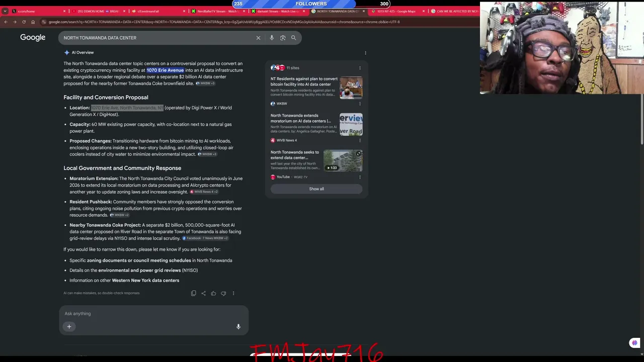Click WKBW +2 citation after Resident Pushback
The width and height of the screenshot is (644, 362).
coord(119,215)
